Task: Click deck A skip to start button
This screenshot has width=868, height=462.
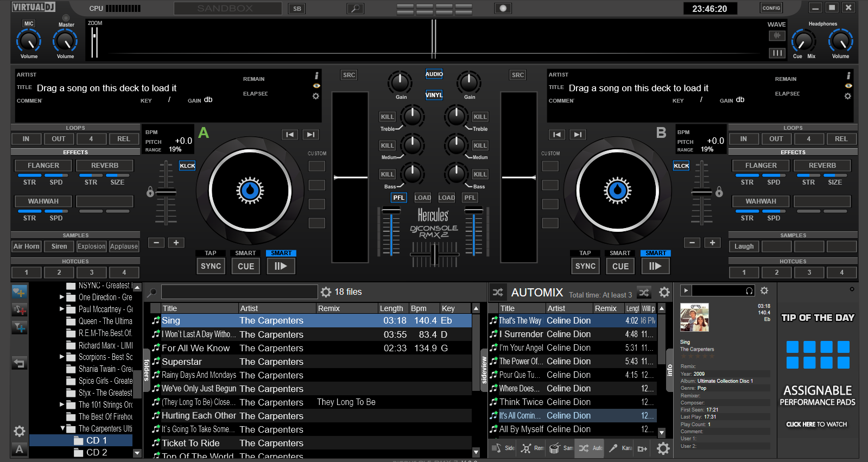Action: pos(290,135)
